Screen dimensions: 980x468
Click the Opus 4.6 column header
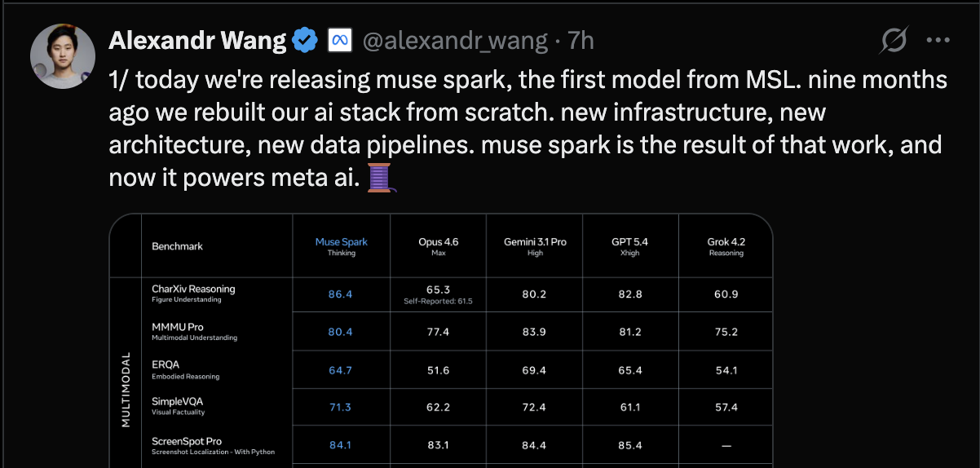439,245
